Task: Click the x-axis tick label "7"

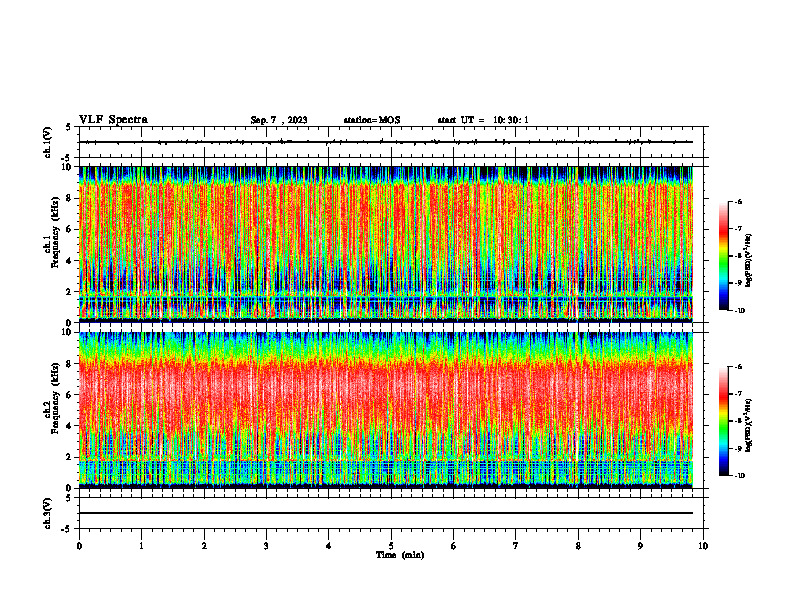Action: coord(516,546)
